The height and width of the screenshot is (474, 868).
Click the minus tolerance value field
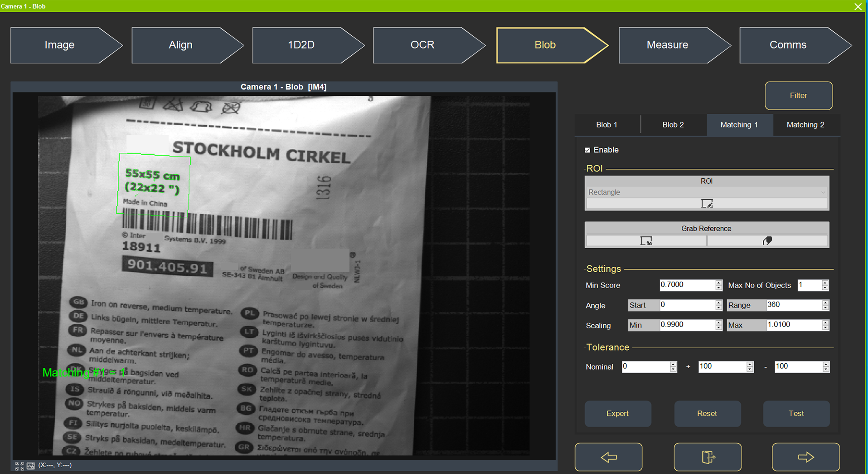(799, 366)
